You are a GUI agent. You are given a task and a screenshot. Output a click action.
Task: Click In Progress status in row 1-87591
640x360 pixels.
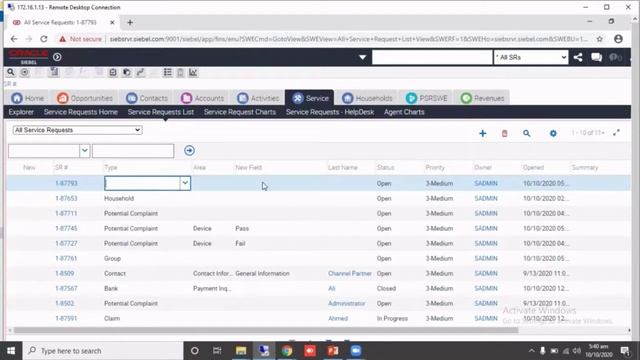pos(392,318)
